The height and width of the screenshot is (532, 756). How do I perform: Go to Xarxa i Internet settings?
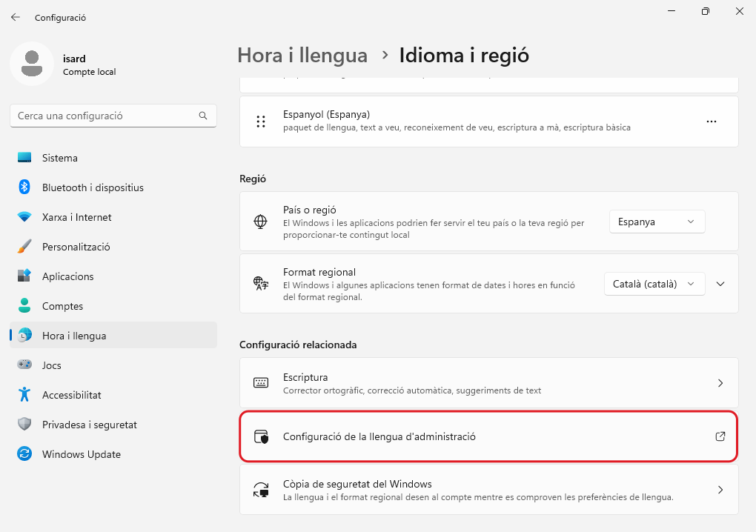pos(76,217)
